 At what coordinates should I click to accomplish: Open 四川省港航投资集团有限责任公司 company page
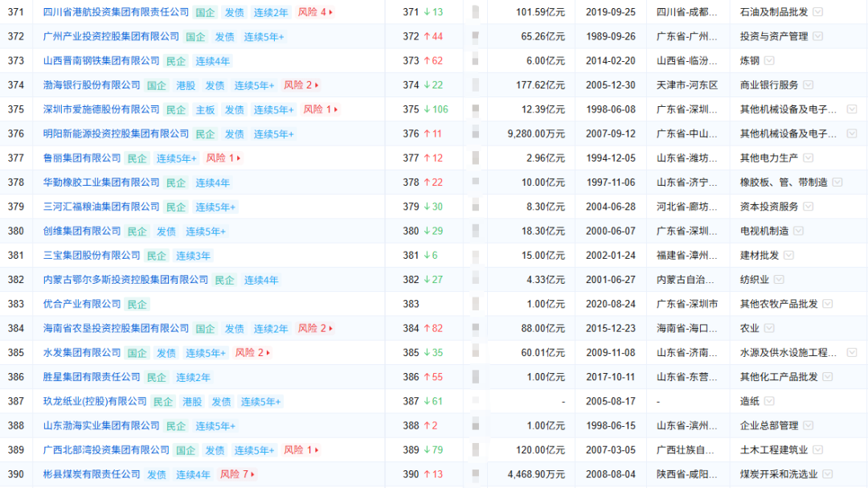pyautogui.click(x=116, y=12)
